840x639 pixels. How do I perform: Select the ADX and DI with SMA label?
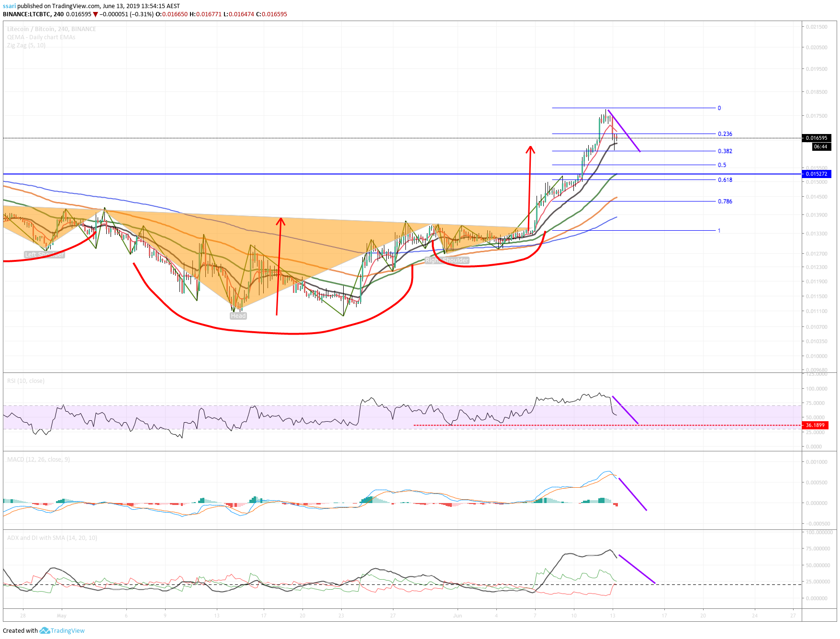pos(52,538)
